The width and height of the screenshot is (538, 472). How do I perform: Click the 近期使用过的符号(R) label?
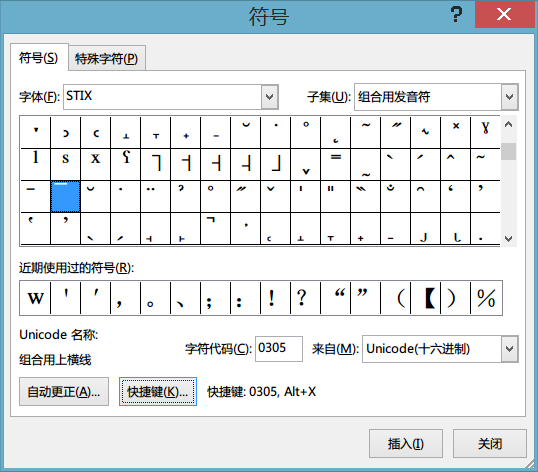click(77, 268)
